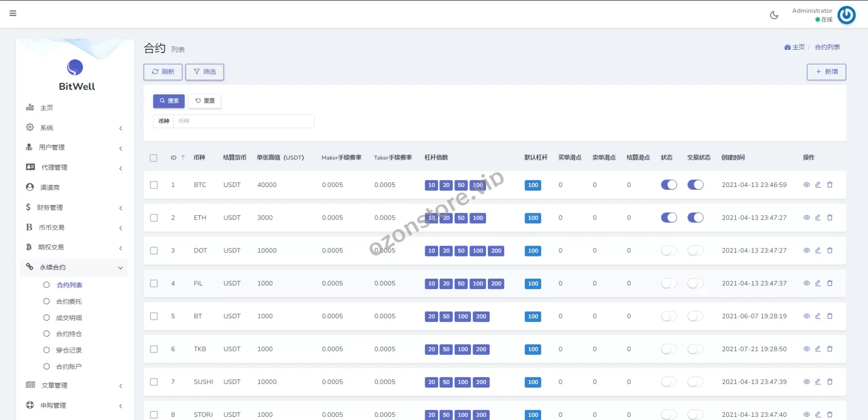868x420 pixels.
Task: View BTC contract details eye icon
Action: (806, 185)
